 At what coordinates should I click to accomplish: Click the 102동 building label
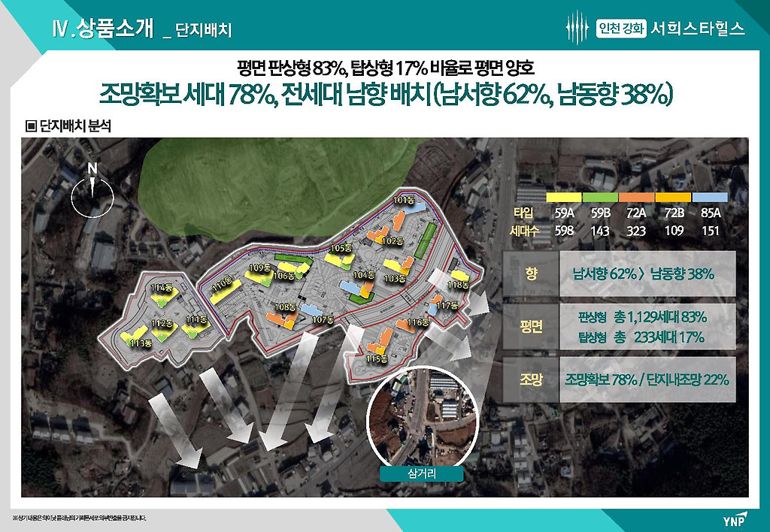[393, 241]
